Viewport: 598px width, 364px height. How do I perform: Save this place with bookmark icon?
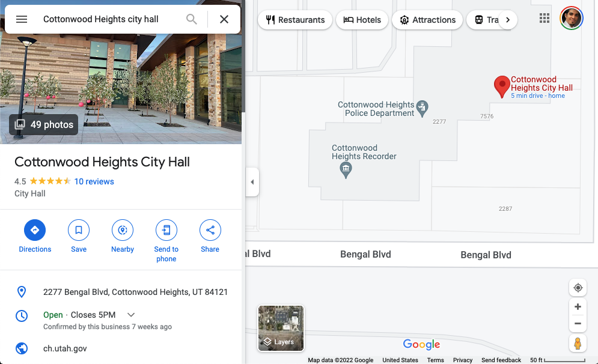(79, 230)
